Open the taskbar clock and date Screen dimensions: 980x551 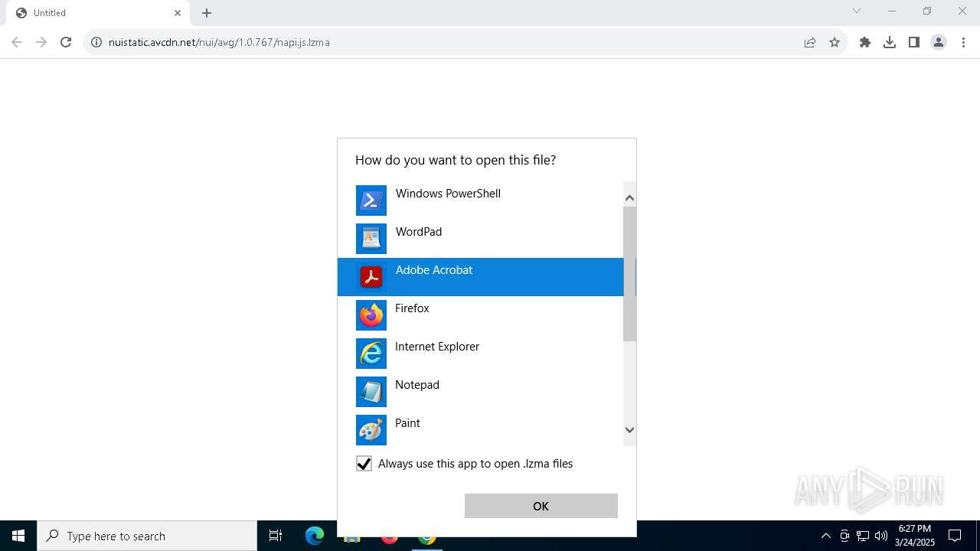click(915, 536)
